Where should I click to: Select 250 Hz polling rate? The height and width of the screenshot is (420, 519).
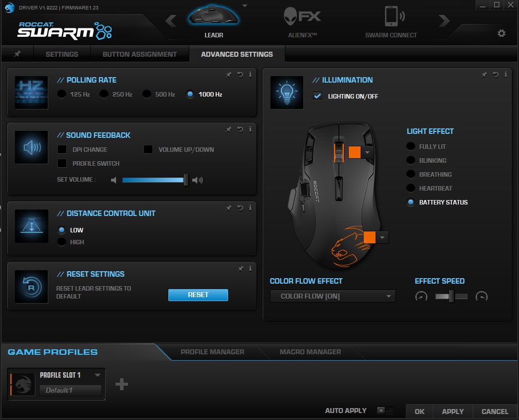tap(104, 94)
